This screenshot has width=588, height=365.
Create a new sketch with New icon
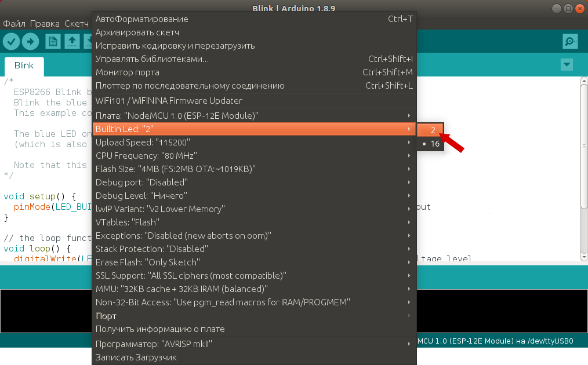[x=53, y=41]
